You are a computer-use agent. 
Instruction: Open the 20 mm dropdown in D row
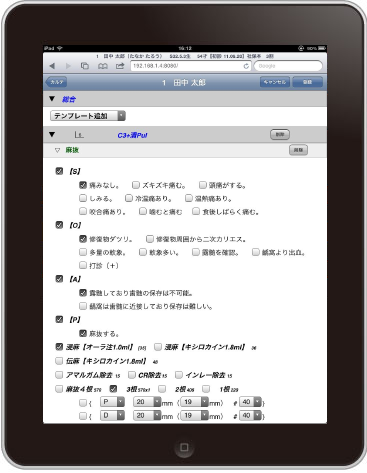tap(147, 415)
